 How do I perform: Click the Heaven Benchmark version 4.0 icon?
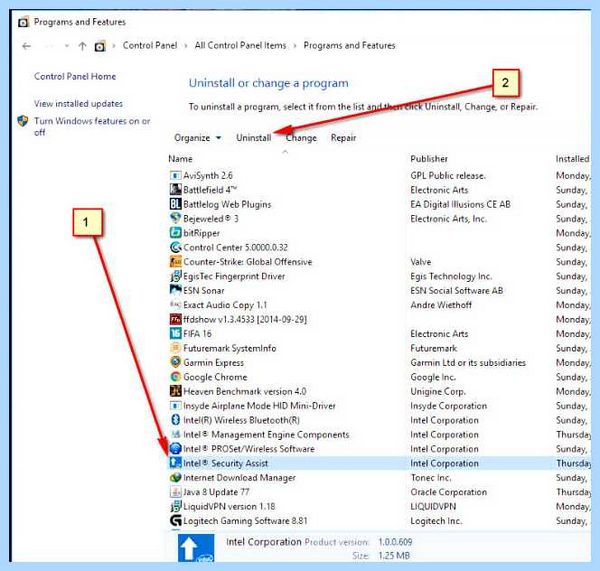coord(175,391)
